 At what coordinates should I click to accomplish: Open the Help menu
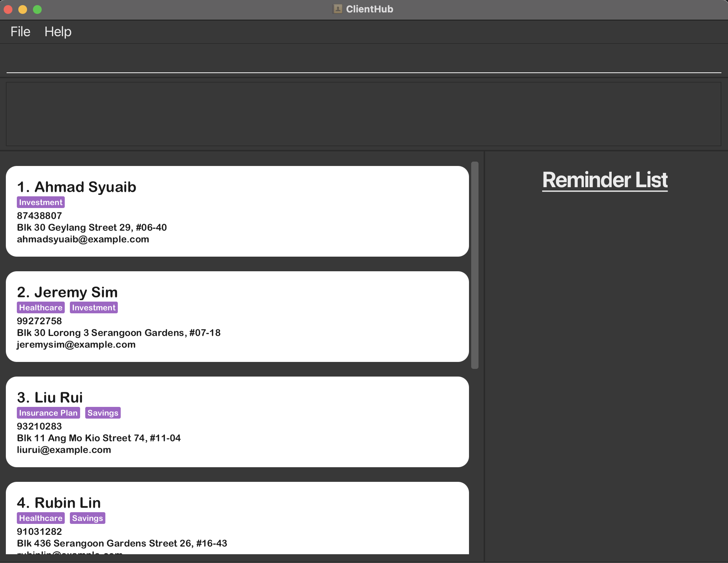click(58, 32)
